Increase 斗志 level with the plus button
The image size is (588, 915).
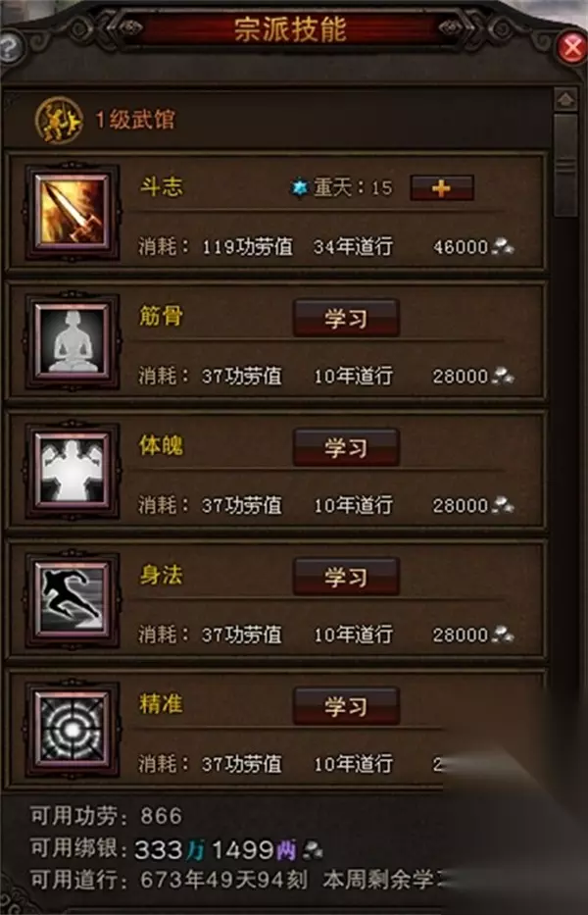442,188
